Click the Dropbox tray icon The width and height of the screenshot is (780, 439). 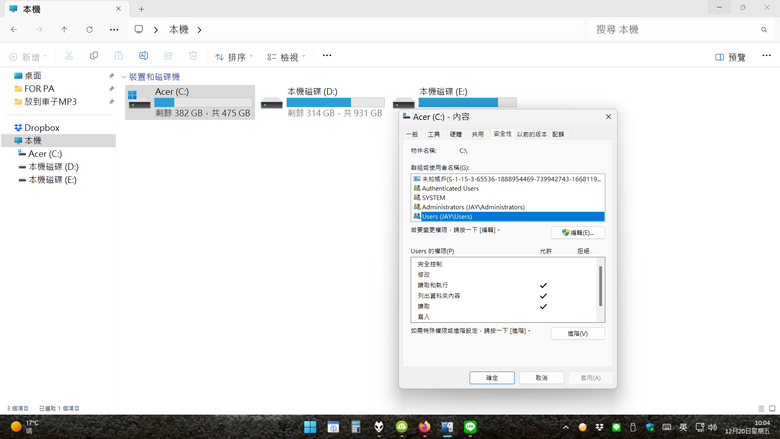599,427
